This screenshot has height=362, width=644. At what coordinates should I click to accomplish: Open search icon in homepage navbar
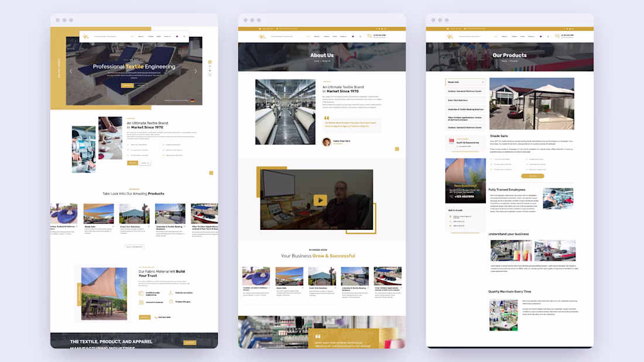184,36
